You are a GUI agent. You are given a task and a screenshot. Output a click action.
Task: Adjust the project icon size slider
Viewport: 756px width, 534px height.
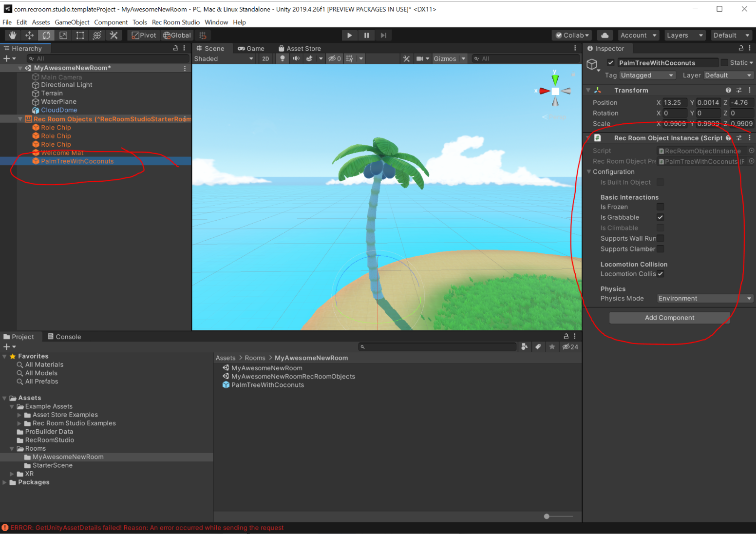(x=547, y=516)
